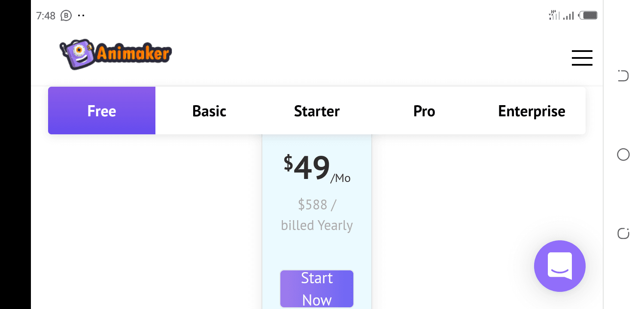The width and height of the screenshot is (644, 309).
Task: Tap the $49 per month price
Action: tap(317, 169)
